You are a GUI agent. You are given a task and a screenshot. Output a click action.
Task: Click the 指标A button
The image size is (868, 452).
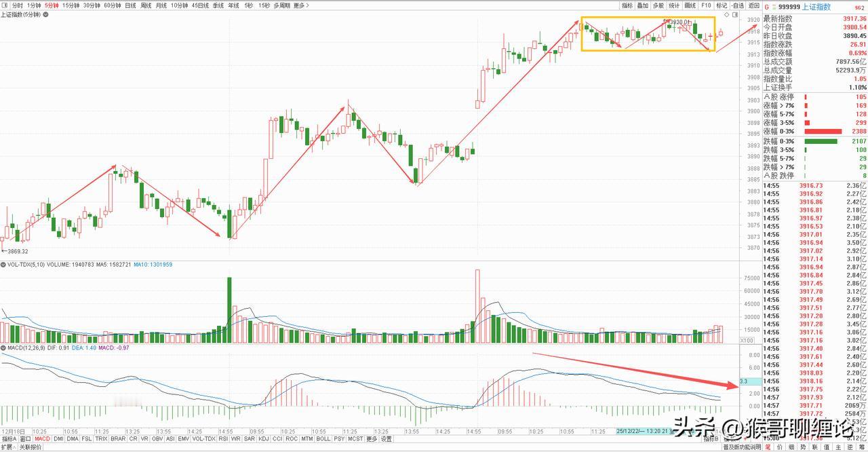tap(9, 438)
